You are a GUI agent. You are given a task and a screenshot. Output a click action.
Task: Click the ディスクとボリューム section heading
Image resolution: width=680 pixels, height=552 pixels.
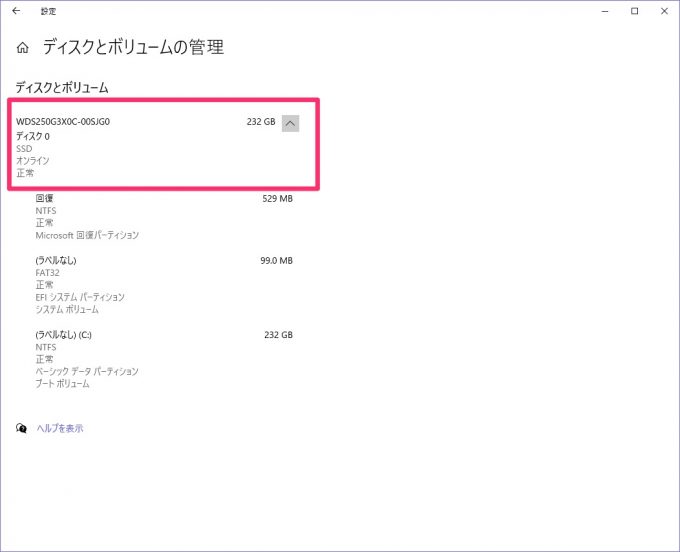pos(62,88)
